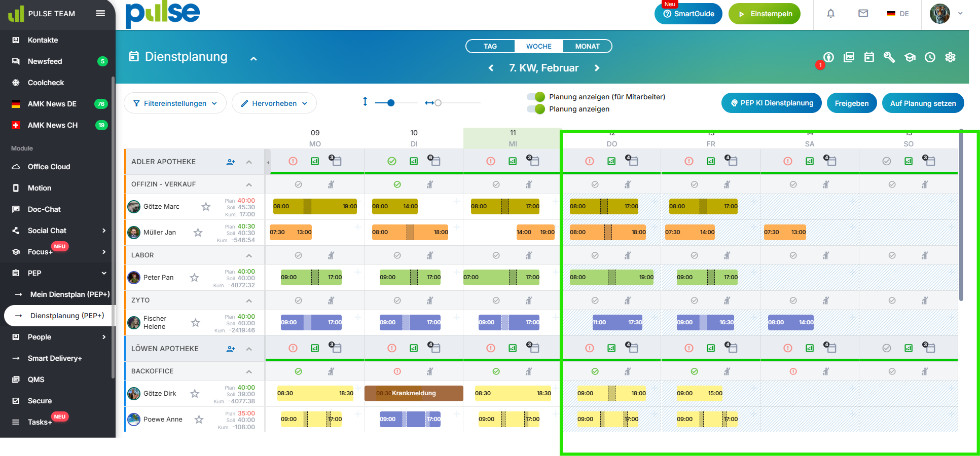Image resolution: width=980 pixels, height=456 pixels.
Task: Mark Götze Marc as favorite
Action: point(206,207)
